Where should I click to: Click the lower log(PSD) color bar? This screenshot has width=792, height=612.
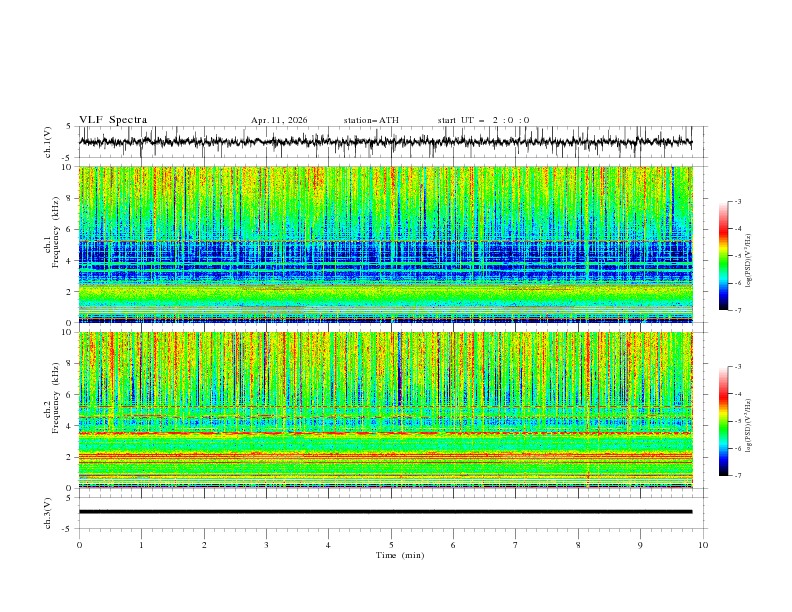(x=723, y=421)
